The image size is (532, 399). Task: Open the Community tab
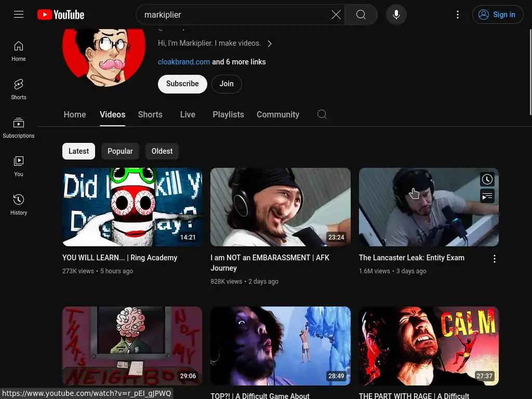[278, 115]
